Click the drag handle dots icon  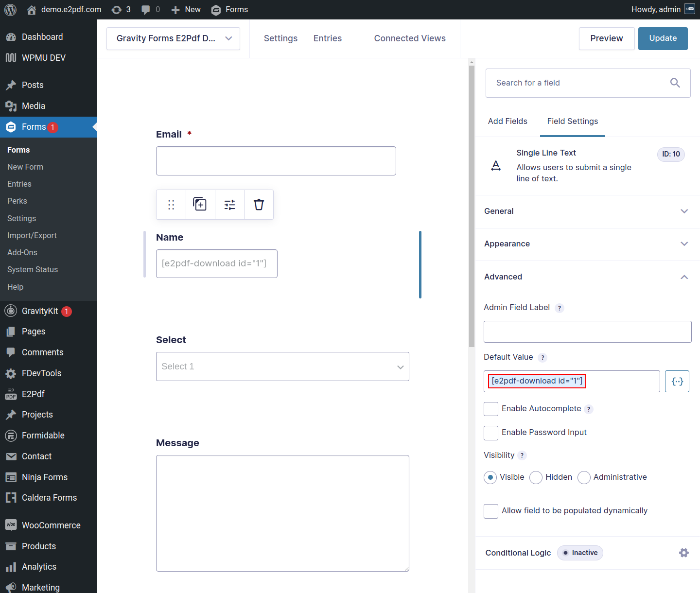(x=171, y=205)
